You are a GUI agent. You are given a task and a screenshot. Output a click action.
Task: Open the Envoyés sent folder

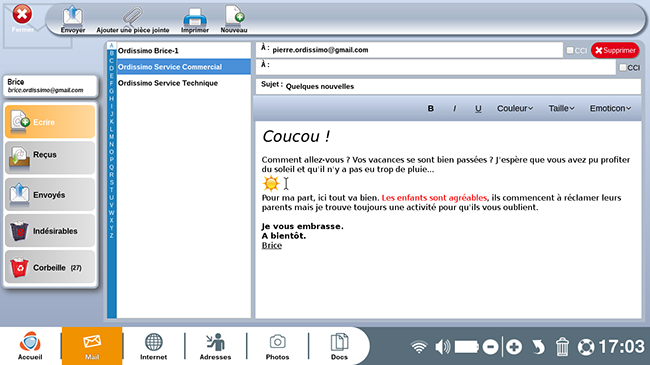click(x=50, y=194)
